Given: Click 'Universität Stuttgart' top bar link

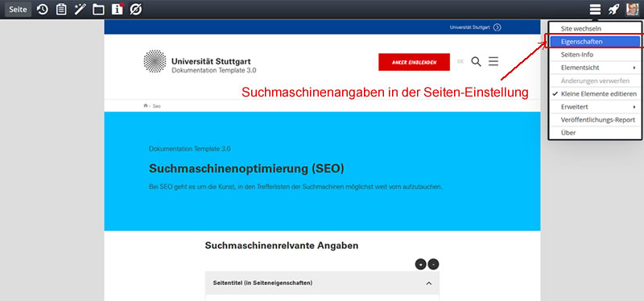Looking at the screenshot, I should pyautogui.click(x=470, y=27).
